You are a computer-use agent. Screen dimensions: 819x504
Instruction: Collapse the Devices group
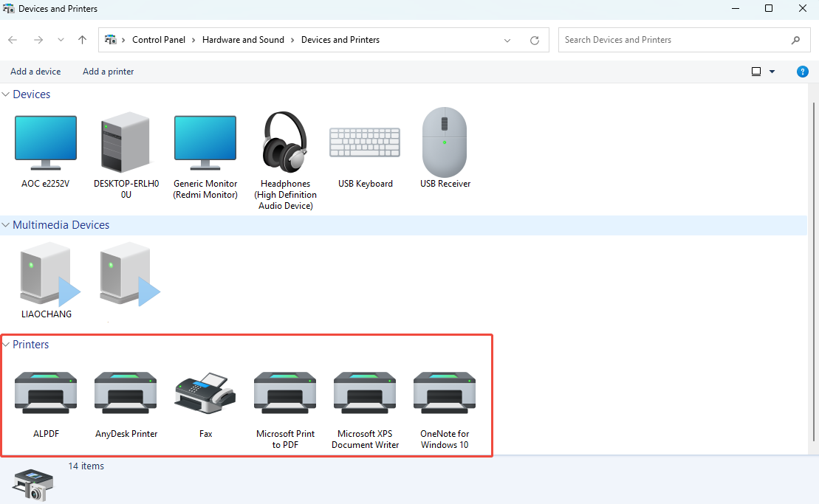(6, 94)
